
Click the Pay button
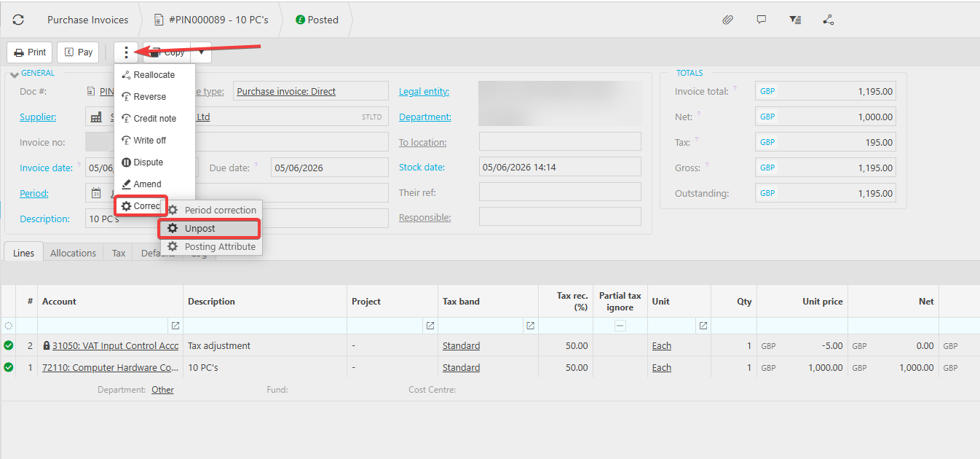click(78, 52)
